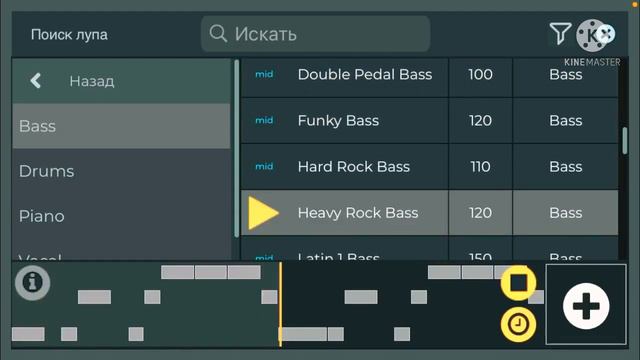Click tempo 110 of Hard Rock Bass
This screenshot has height=360, width=640.
click(x=480, y=167)
